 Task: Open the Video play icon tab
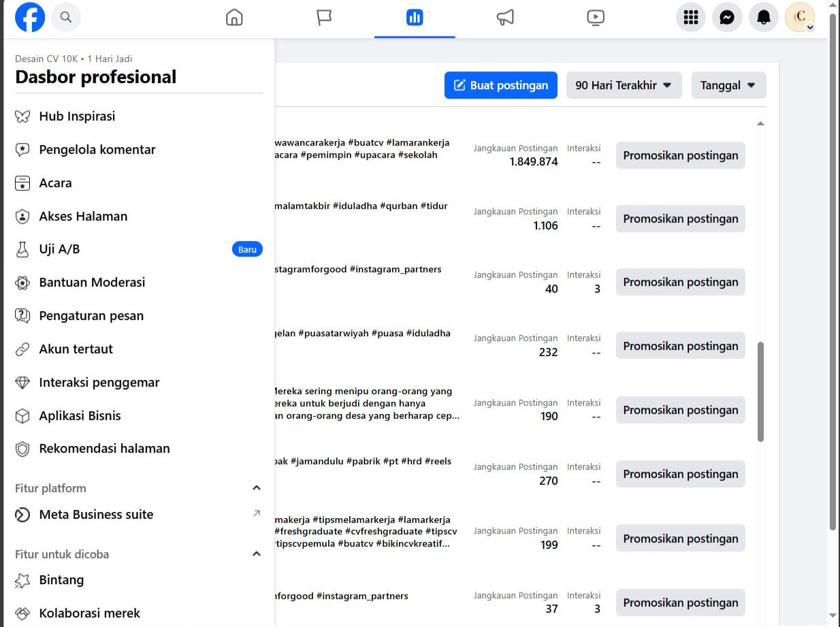click(x=596, y=18)
